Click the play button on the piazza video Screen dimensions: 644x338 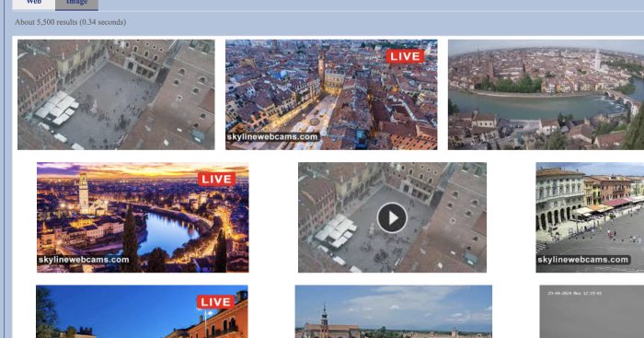(392, 218)
